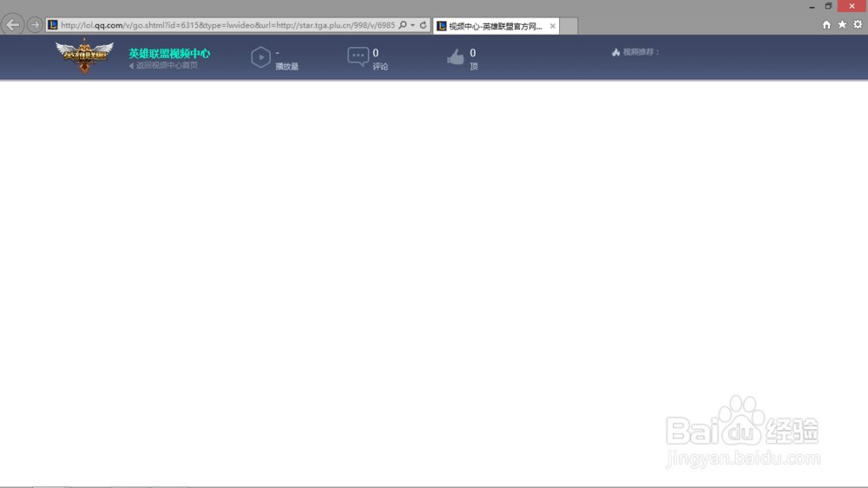Close the browser window with red X
The width and height of the screenshot is (868, 488).
click(x=852, y=6)
